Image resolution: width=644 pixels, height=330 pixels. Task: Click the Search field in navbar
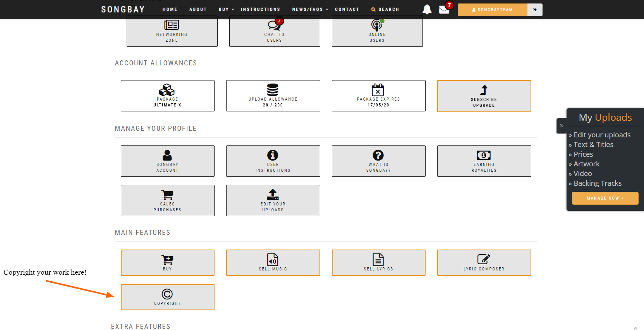click(385, 9)
